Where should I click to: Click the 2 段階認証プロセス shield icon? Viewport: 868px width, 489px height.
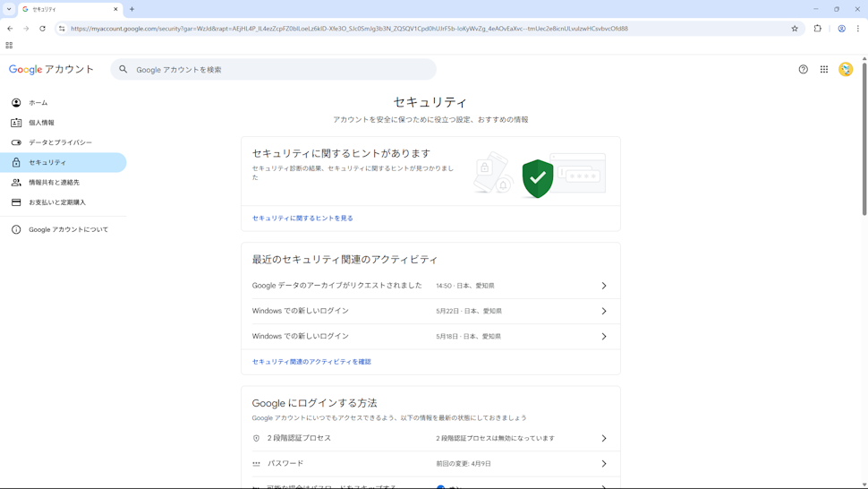(x=256, y=438)
